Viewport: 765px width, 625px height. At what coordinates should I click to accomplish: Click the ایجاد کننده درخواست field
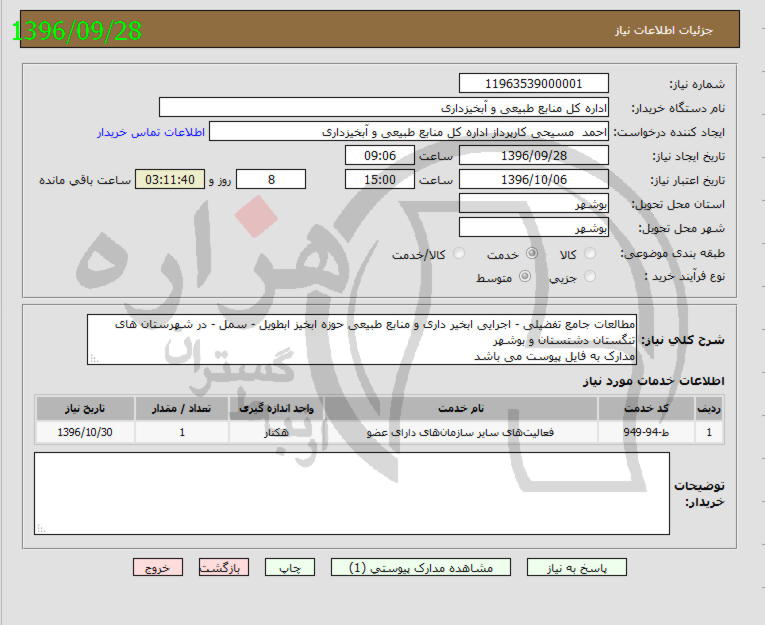pos(409,132)
